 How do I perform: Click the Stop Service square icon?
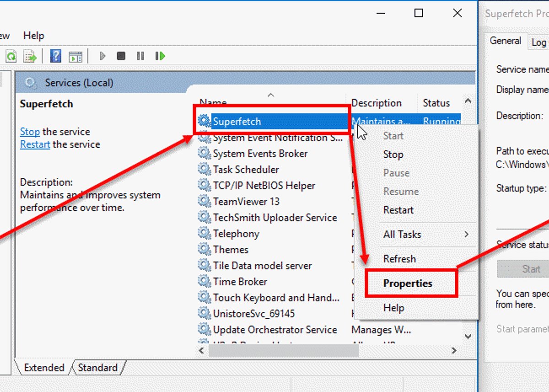click(x=121, y=56)
